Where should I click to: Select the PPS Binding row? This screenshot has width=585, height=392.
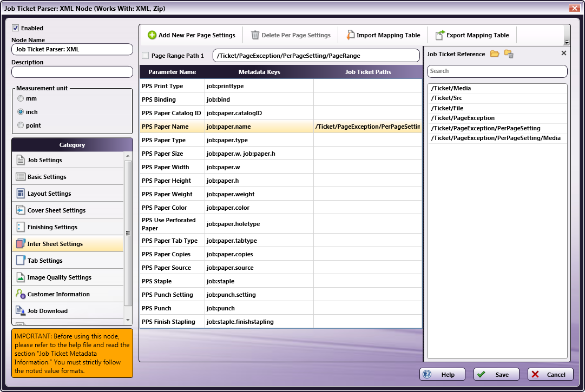[x=281, y=99]
